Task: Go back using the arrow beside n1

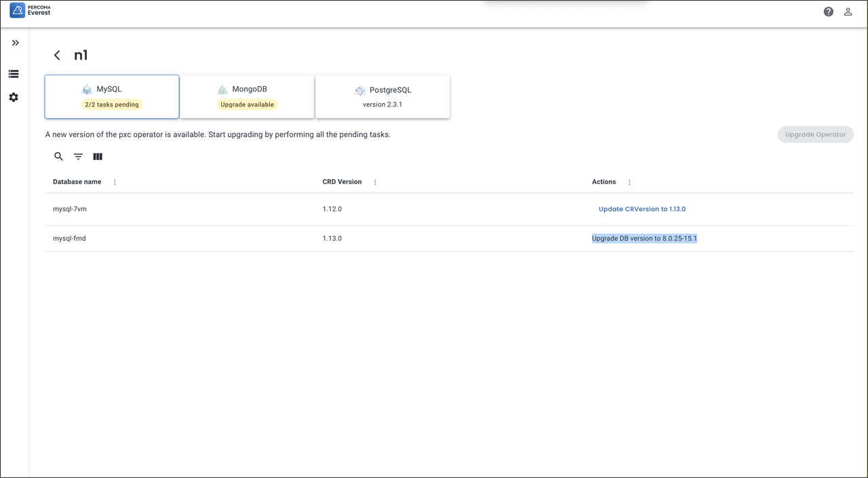Action: point(57,56)
